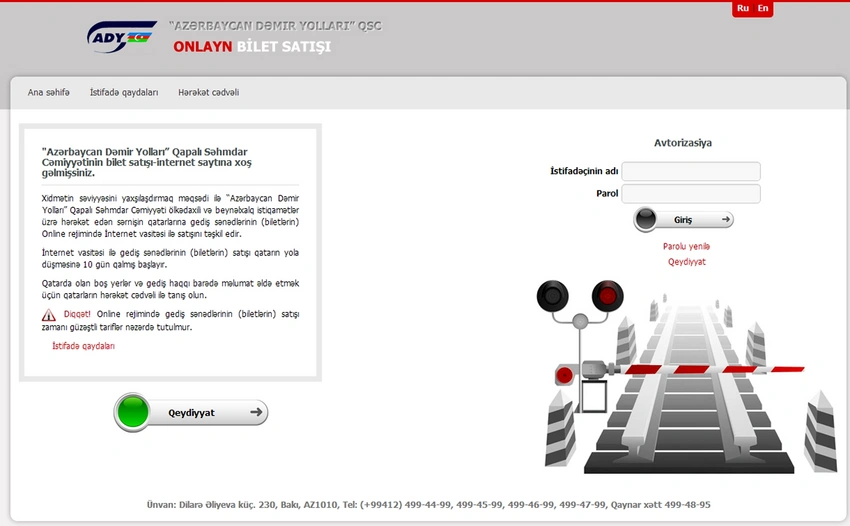The height and width of the screenshot is (526, 850).
Task: Click the arrow icon on Giriş button
Action: (x=724, y=219)
